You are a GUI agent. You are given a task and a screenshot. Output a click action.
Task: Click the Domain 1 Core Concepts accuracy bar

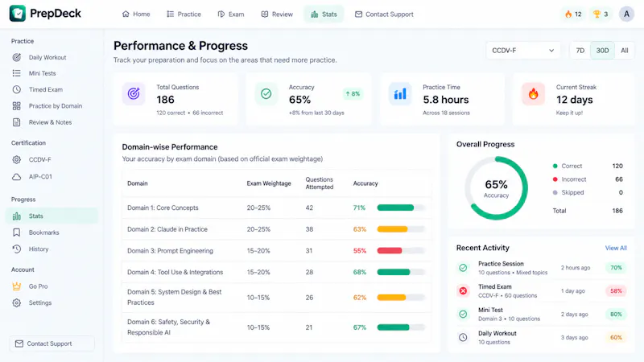(x=401, y=208)
